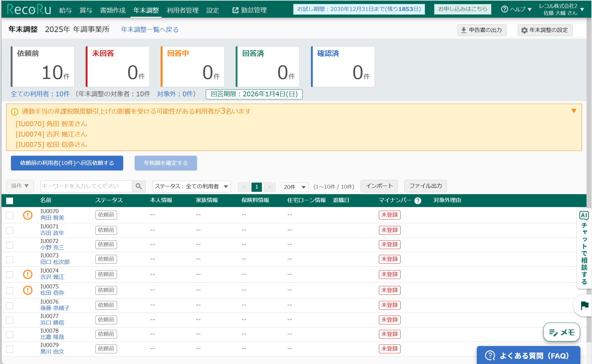Click the My Number help question icon
The image size is (592, 364).
point(418,201)
